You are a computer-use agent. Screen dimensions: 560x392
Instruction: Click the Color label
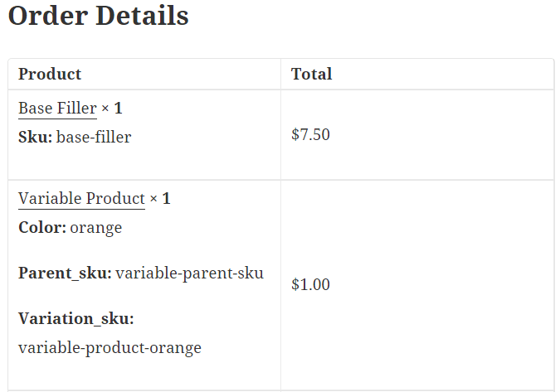pyautogui.click(x=41, y=227)
